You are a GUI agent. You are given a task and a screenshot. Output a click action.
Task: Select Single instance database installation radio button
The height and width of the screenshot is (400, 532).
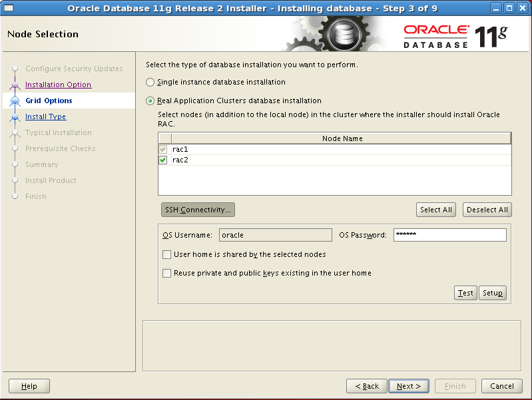pos(150,82)
